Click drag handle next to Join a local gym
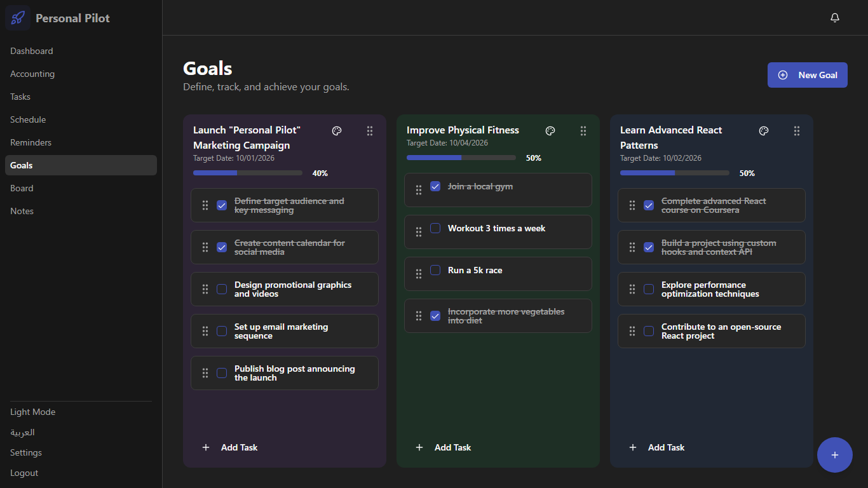The height and width of the screenshot is (488, 868). coord(418,190)
